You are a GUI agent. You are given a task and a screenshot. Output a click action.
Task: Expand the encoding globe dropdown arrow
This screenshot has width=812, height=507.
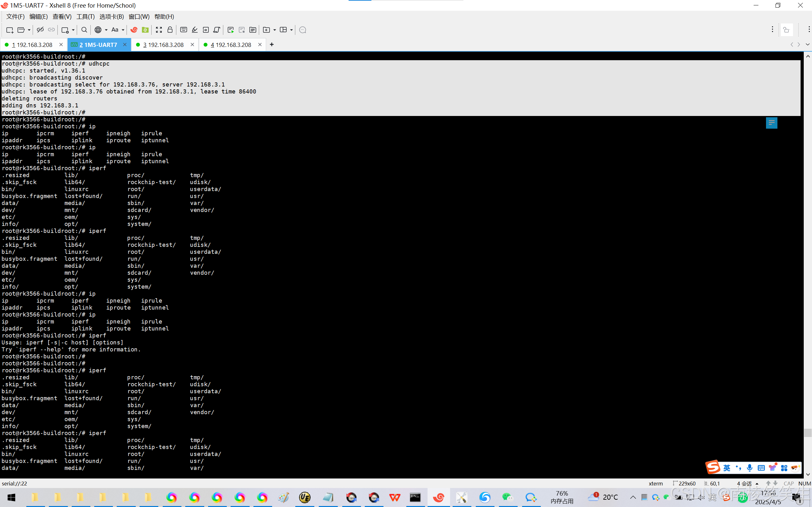click(106, 30)
